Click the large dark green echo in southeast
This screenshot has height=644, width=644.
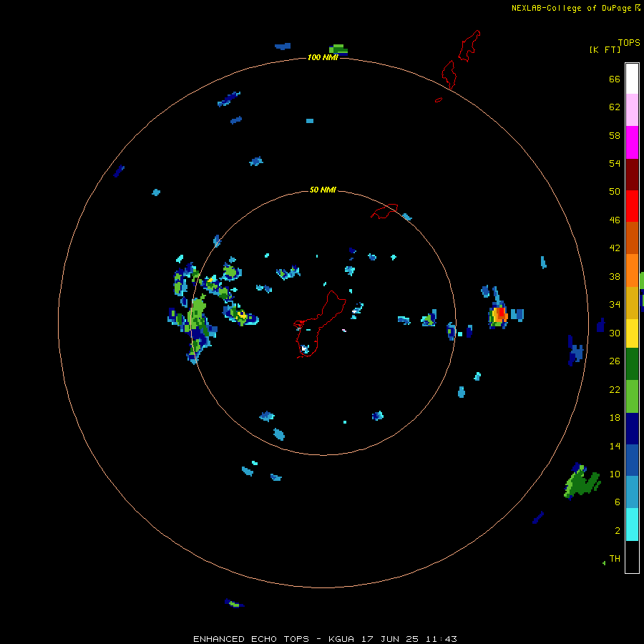click(582, 482)
